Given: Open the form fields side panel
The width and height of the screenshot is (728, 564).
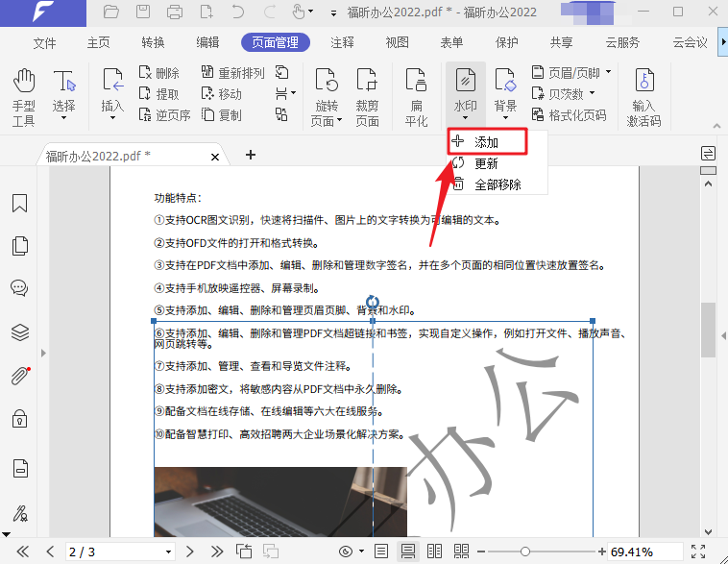Looking at the screenshot, I should (20, 468).
